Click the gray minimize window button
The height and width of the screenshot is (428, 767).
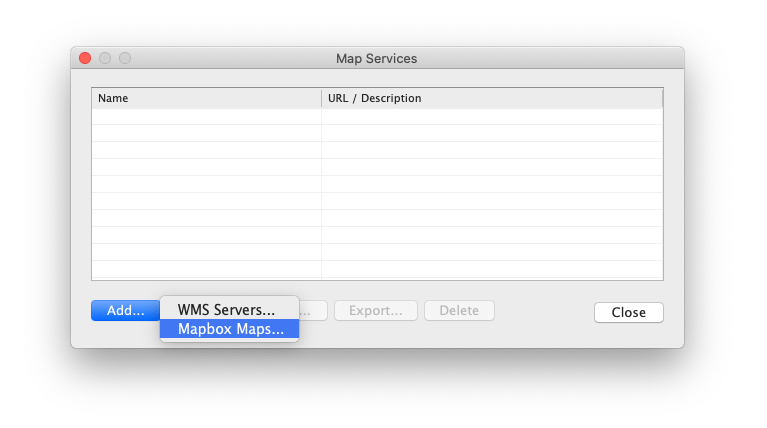coord(105,58)
